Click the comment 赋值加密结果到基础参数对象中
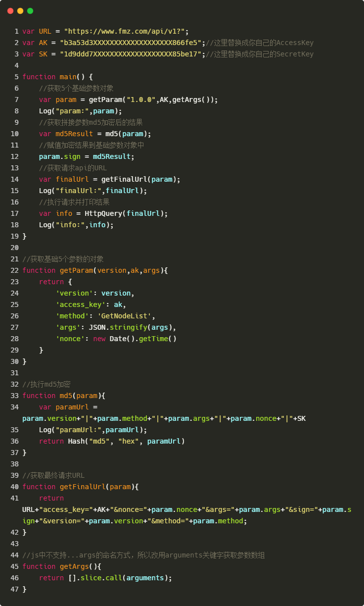The image size is (364, 606). pos(91,145)
